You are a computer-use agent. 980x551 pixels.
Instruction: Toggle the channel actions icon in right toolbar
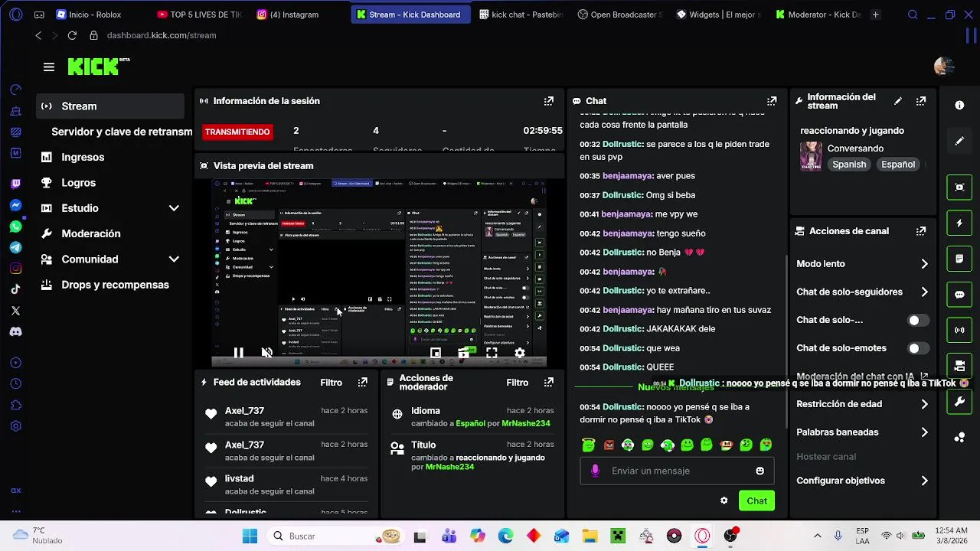(959, 366)
